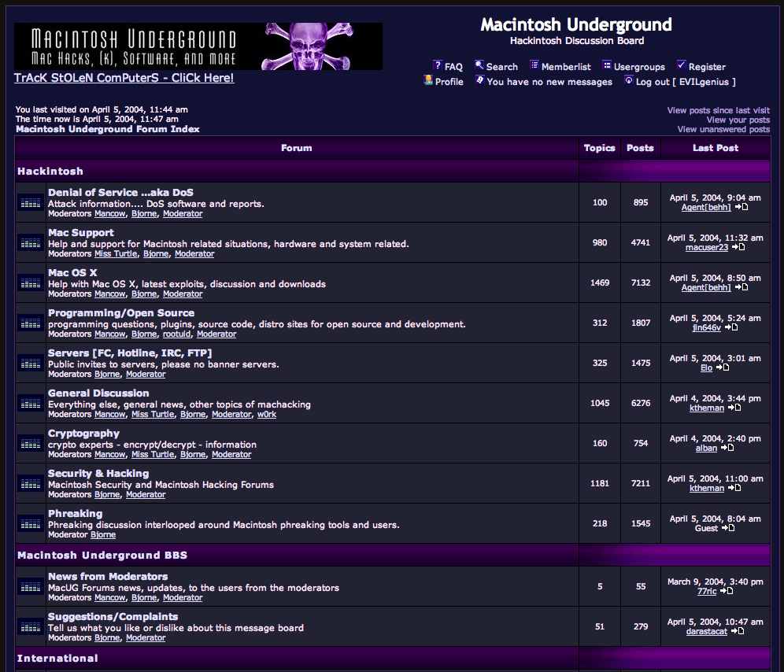
Task: Open the Usergroups menu link
Action: point(639,67)
